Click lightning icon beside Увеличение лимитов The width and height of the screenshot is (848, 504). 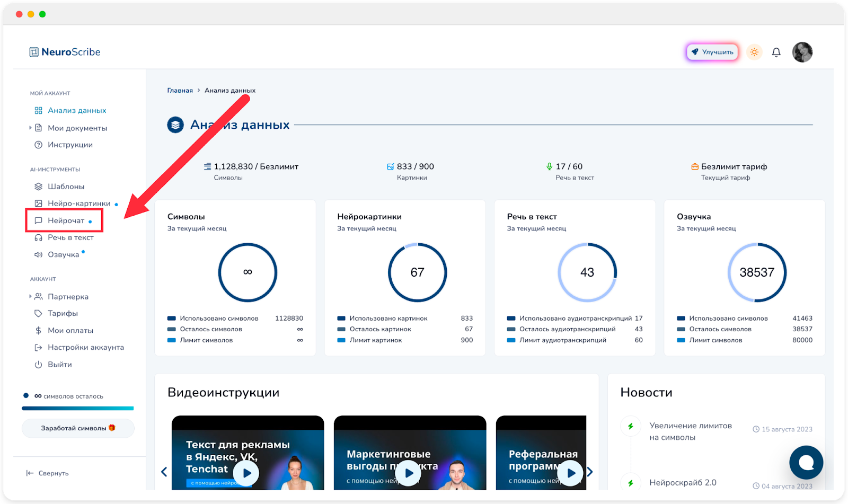[x=631, y=426]
